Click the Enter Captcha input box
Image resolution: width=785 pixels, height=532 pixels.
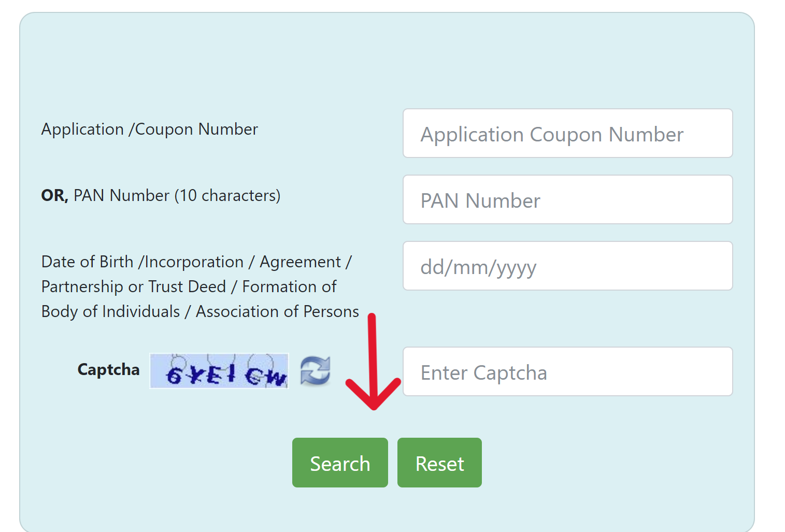[567, 371]
